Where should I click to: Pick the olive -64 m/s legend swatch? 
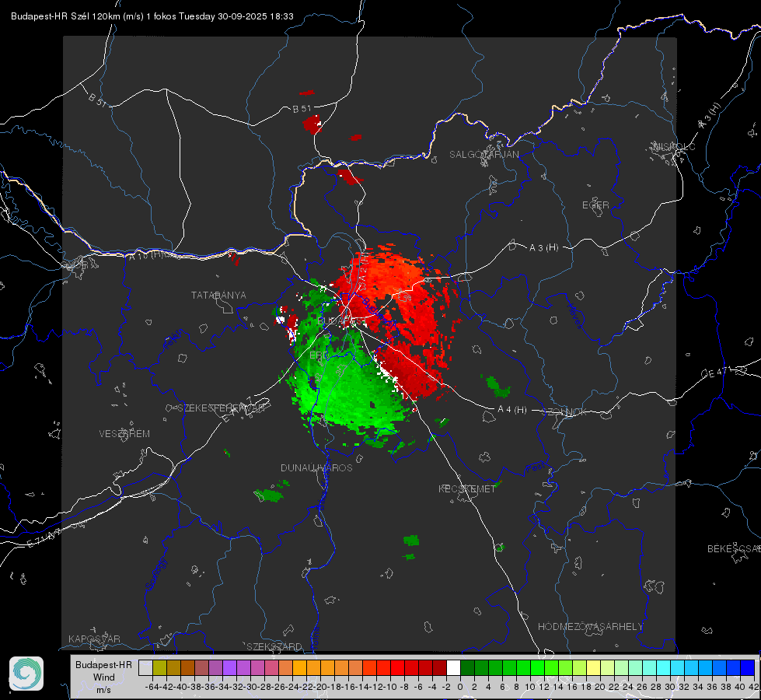[159, 667]
